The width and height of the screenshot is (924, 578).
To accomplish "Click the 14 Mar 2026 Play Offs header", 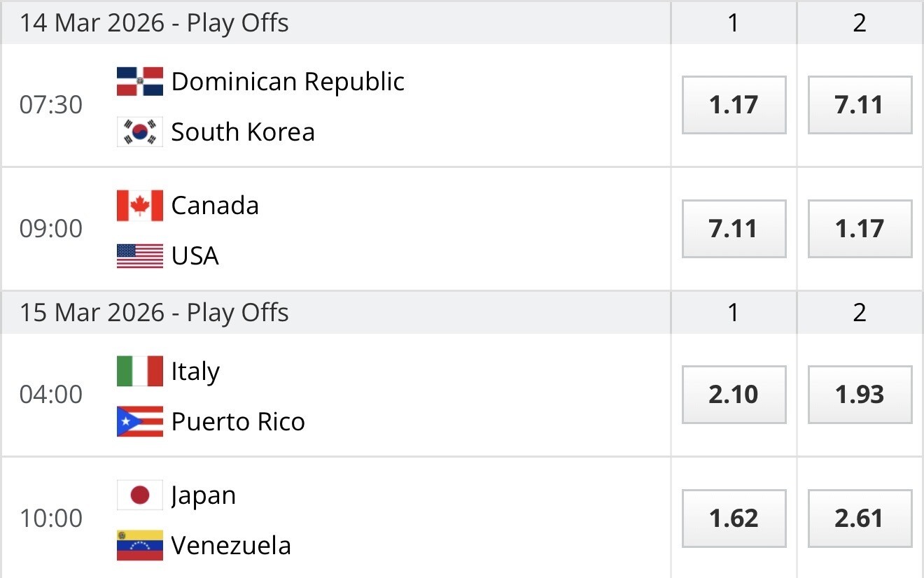I will click(154, 23).
